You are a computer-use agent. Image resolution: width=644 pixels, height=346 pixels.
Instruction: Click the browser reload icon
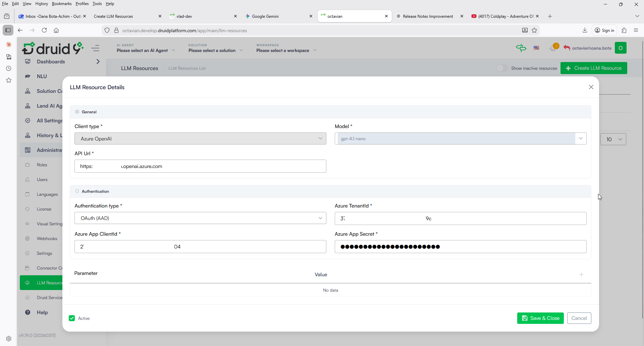point(44,30)
